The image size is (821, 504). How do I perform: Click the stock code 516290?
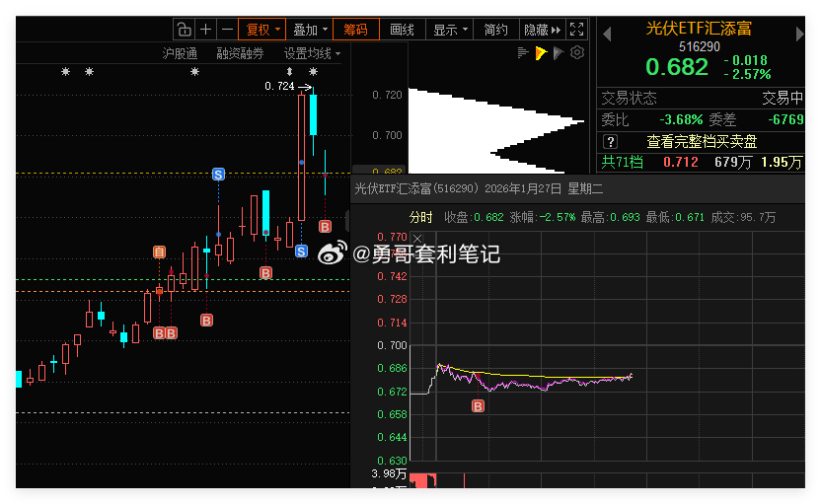699,46
